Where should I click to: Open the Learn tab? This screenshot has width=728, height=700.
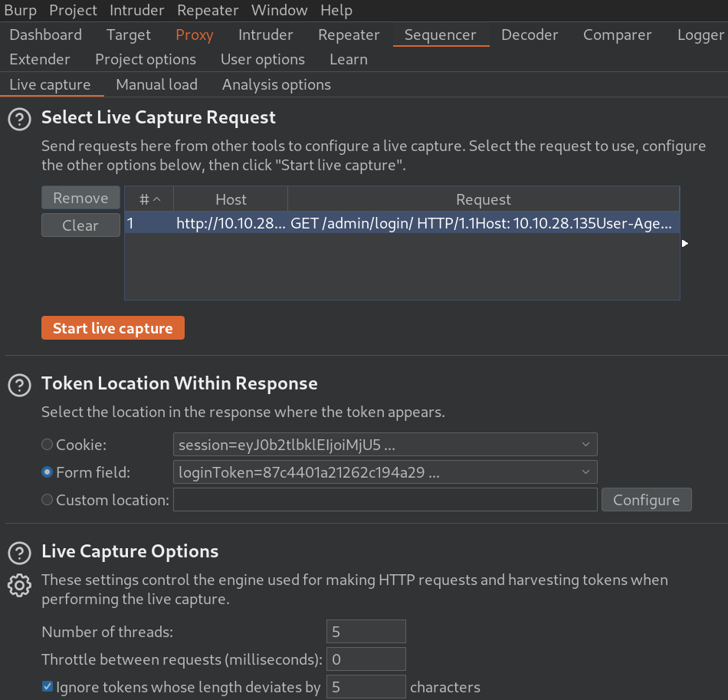click(x=349, y=60)
